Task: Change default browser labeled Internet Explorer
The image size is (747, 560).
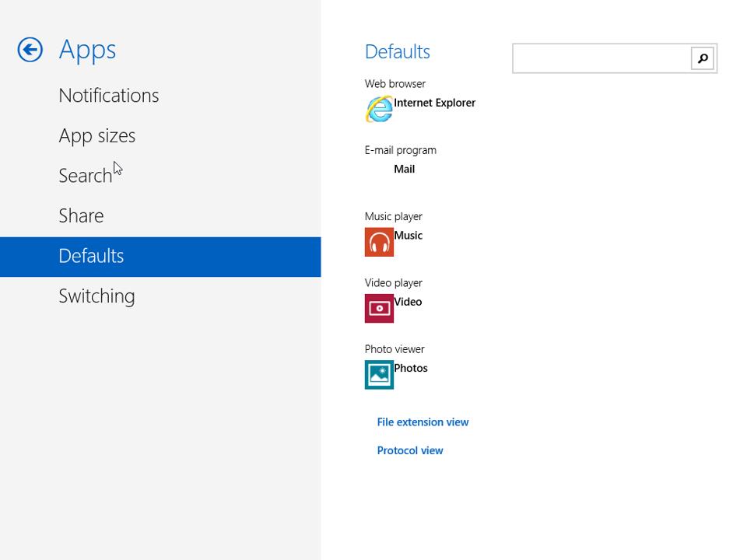Action: click(x=434, y=103)
